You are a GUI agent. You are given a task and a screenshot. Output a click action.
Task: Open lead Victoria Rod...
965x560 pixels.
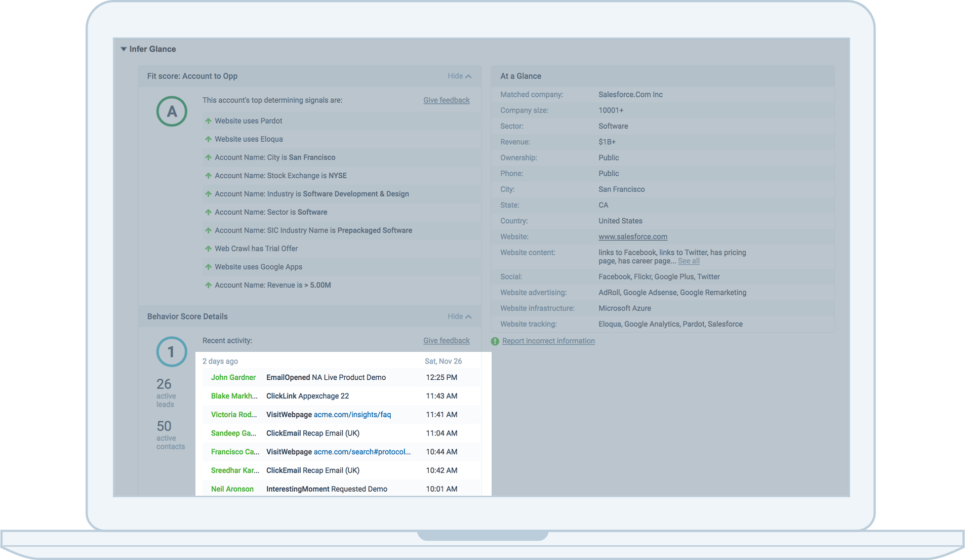tap(234, 415)
